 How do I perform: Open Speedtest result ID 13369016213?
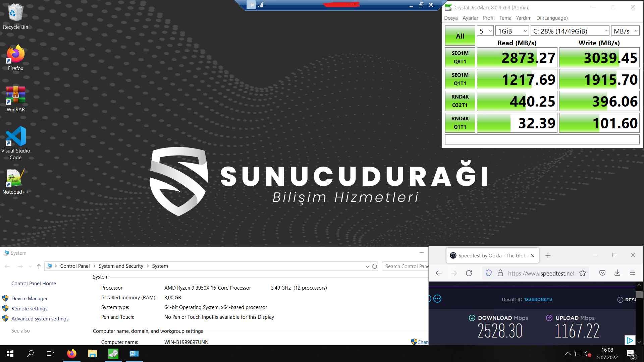point(538,299)
